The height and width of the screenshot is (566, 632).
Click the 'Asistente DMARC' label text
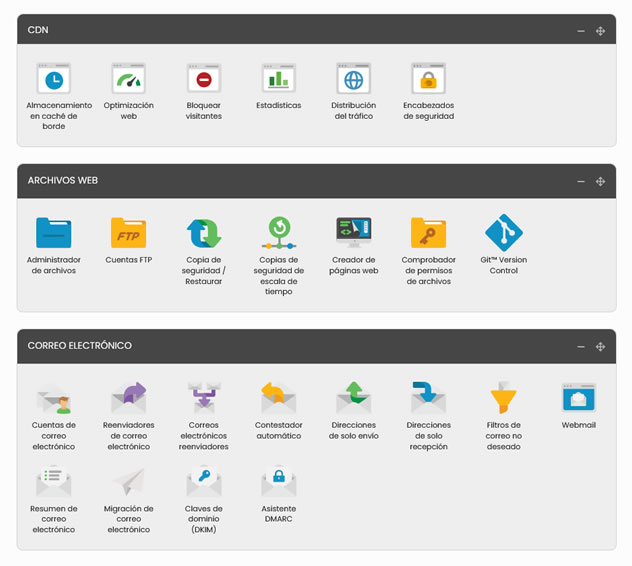[279, 514]
